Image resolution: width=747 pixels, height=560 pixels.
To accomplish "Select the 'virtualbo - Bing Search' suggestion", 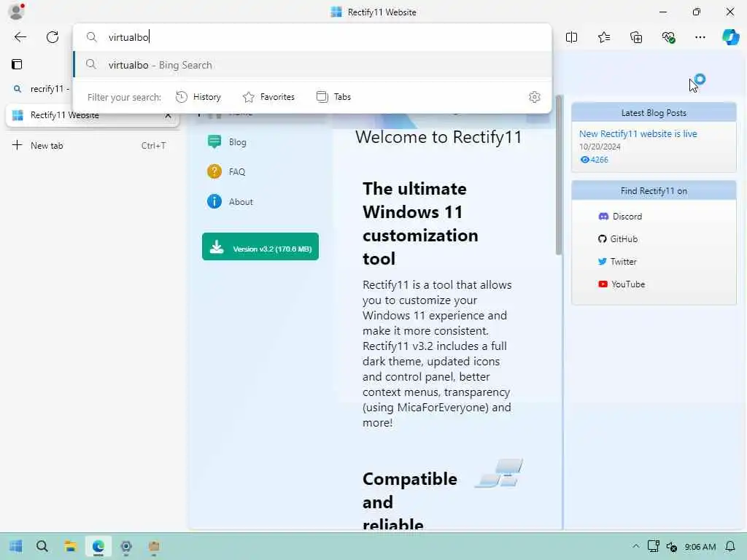I will point(312,65).
